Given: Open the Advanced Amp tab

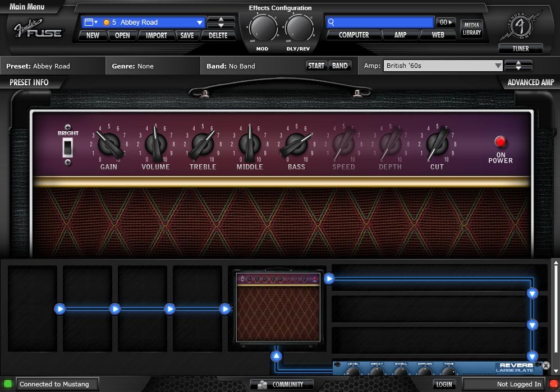Looking at the screenshot, I should pyautogui.click(x=530, y=82).
